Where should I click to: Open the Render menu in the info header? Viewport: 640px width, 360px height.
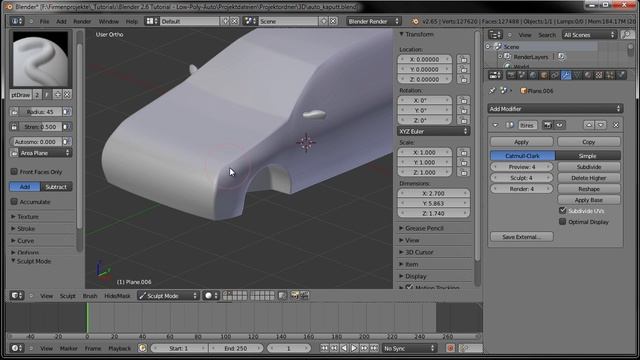[82, 21]
